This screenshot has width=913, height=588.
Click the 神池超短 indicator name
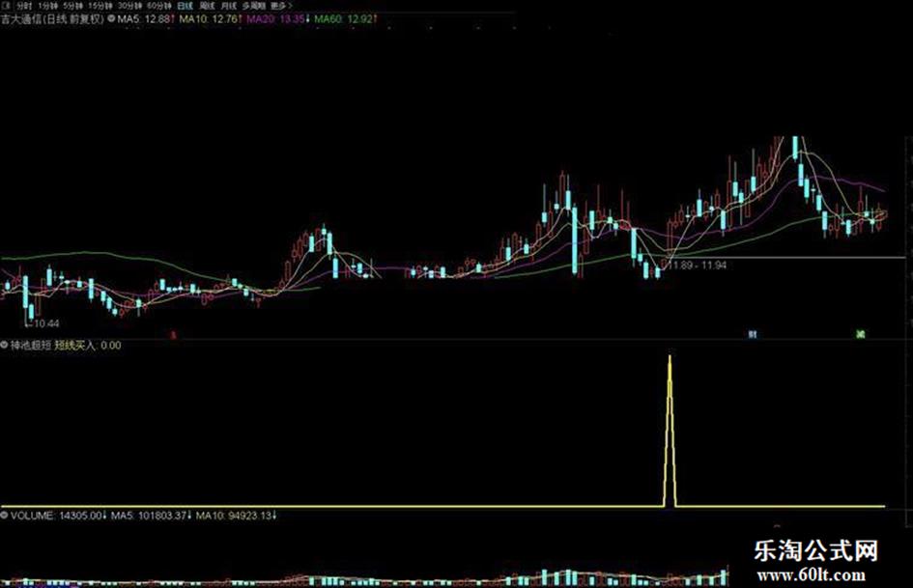[30, 346]
